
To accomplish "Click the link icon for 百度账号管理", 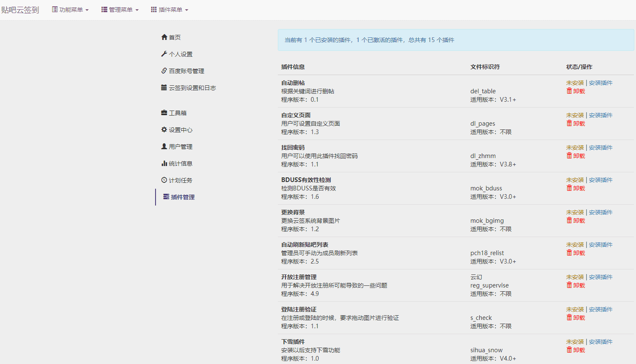I will point(164,71).
